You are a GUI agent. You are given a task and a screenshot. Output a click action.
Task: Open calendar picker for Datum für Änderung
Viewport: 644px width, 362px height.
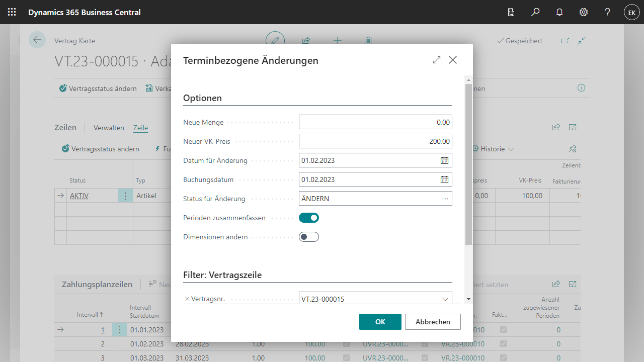point(444,160)
